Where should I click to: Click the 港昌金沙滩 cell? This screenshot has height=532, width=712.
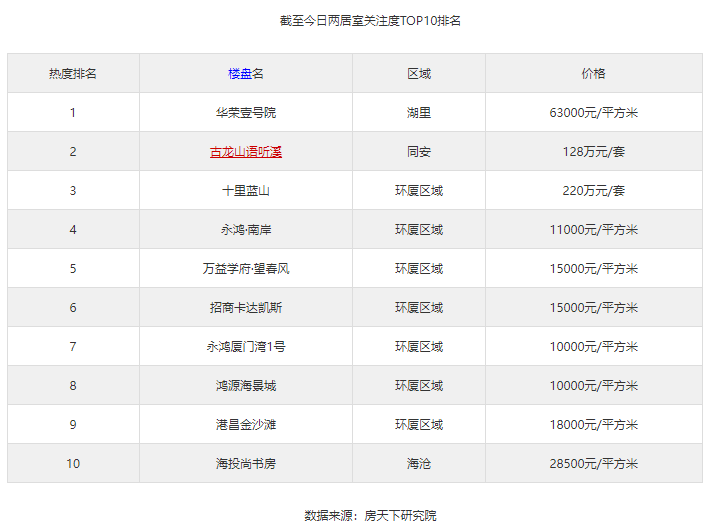pyautogui.click(x=246, y=425)
